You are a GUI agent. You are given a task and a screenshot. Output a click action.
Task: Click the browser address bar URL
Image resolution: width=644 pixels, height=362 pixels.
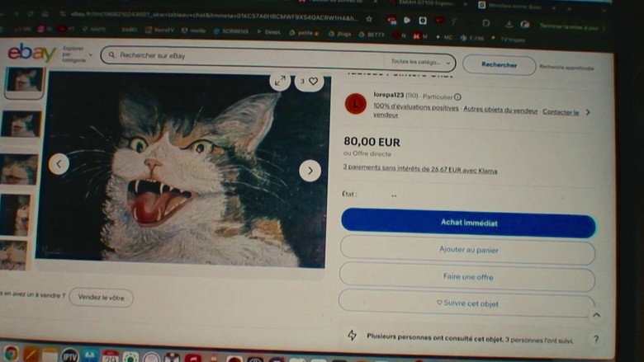tap(214, 16)
